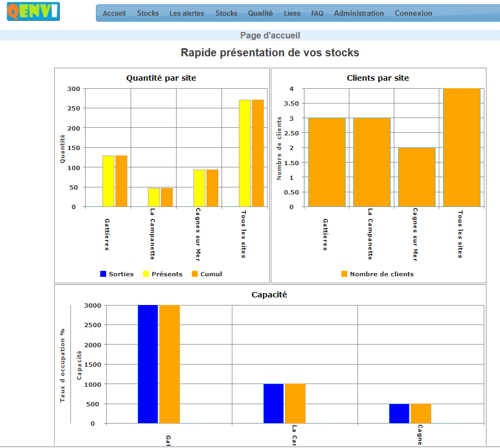Click "Rapide présentation de vos stocks" title

(270, 53)
